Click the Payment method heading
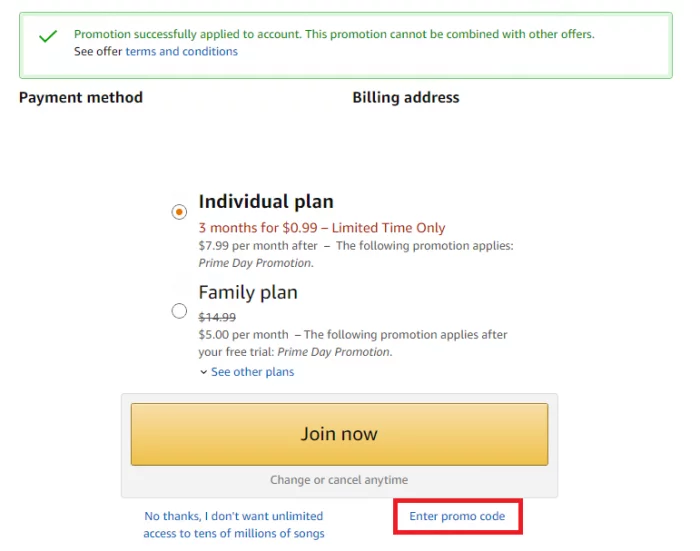700x551 pixels. 81,97
